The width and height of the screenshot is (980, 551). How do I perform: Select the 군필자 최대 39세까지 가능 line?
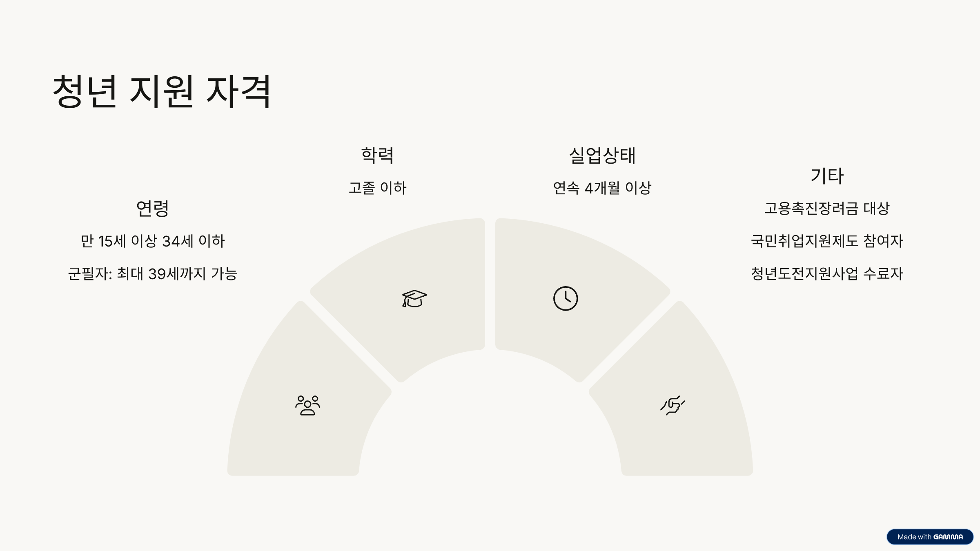[152, 273]
